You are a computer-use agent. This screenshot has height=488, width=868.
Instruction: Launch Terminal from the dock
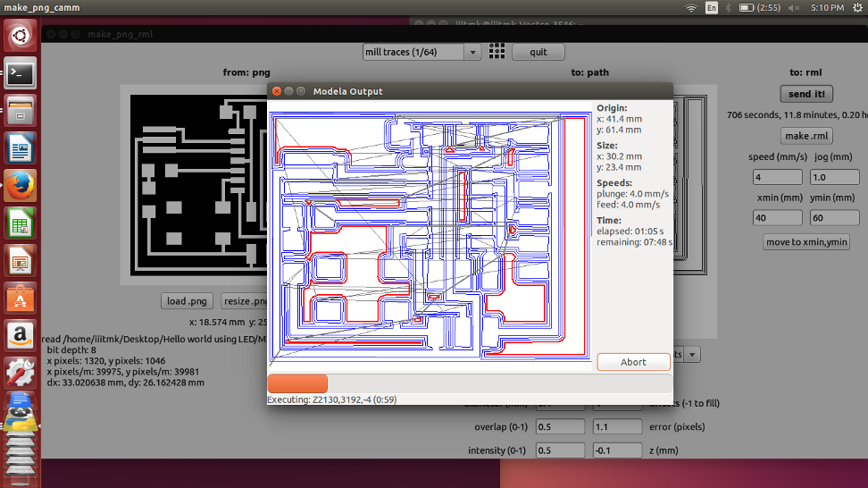click(21, 73)
